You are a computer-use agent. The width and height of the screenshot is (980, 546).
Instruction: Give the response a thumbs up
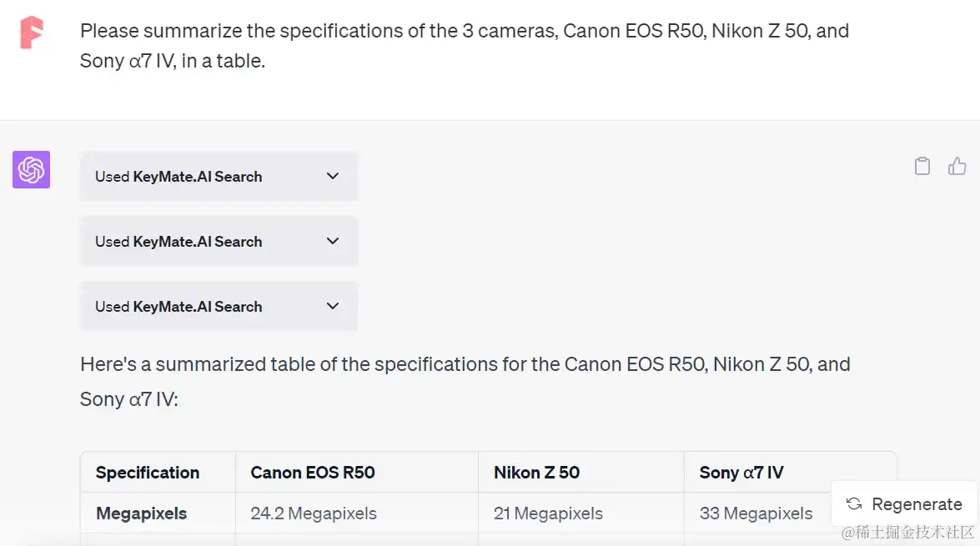957,166
